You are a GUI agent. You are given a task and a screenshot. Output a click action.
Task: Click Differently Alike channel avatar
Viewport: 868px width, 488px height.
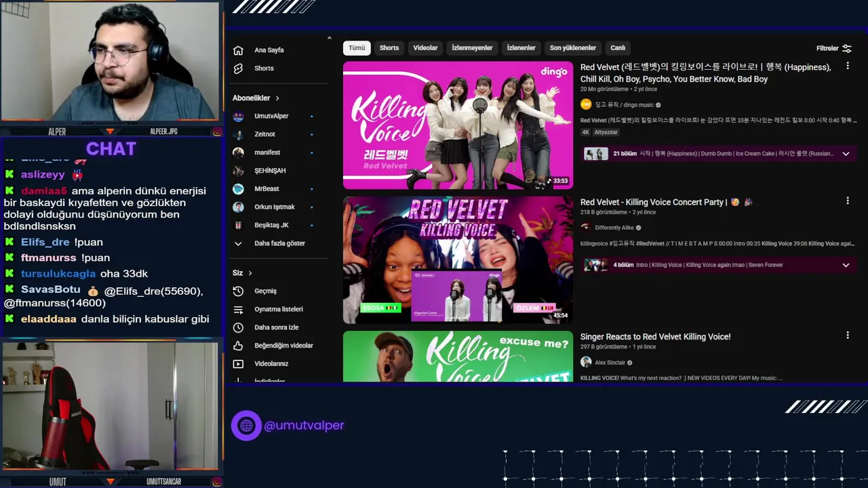(x=586, y=228)
